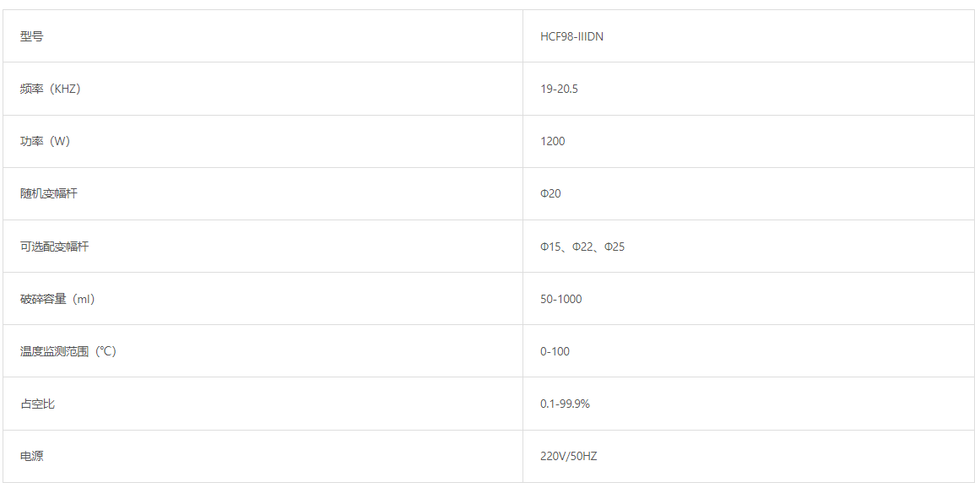
Task: Select the 220V/50HZ power supply value
Action: (x=569, y=456)
